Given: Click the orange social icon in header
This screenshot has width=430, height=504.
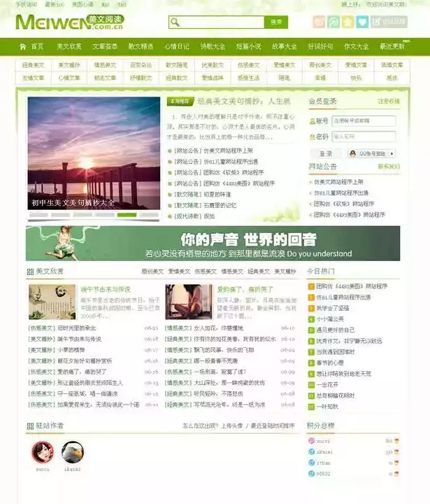Looking at the screenshot, I should pos(319,22).
